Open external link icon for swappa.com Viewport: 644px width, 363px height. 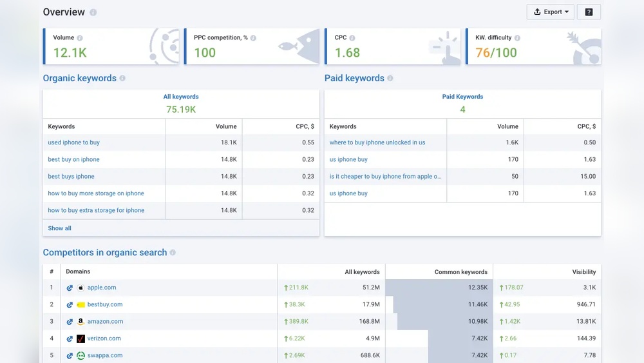(70, 356)
